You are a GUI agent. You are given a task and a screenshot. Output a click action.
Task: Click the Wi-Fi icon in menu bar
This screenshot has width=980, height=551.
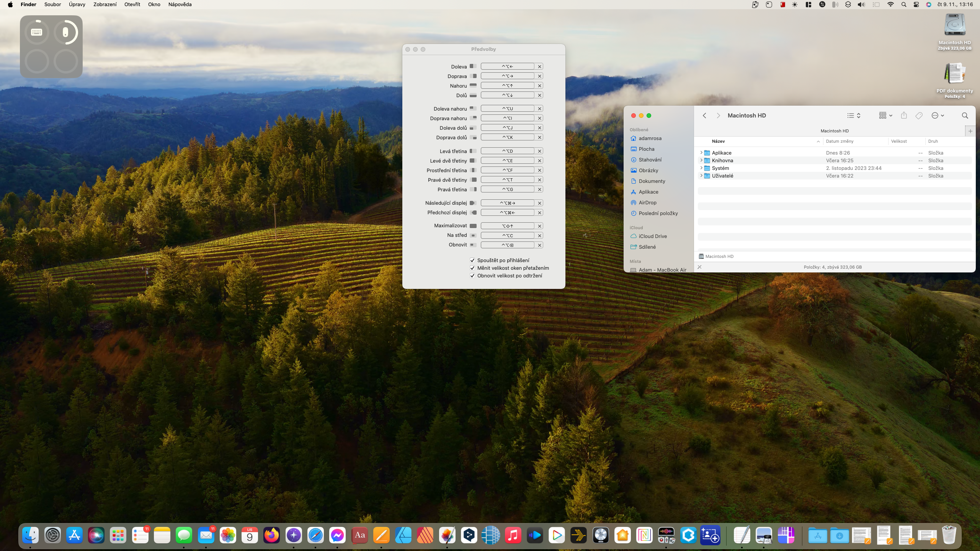click(x=890, y=5)
